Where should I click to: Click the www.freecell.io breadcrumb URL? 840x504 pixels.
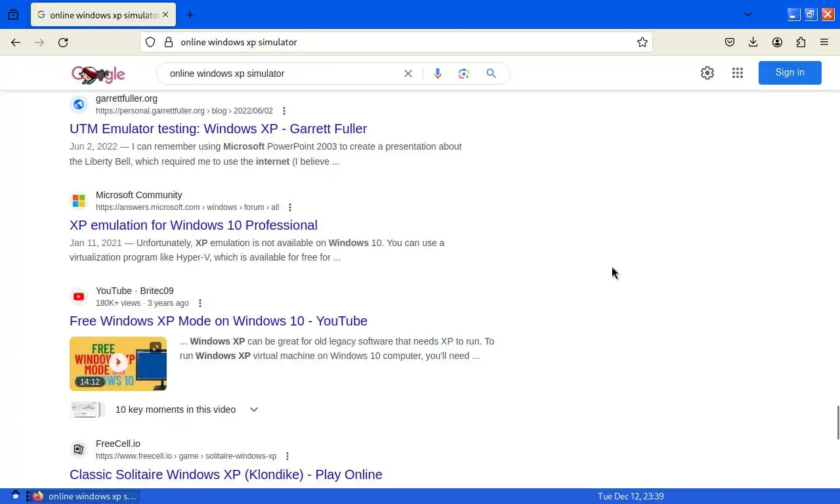(x=186, y=456)
